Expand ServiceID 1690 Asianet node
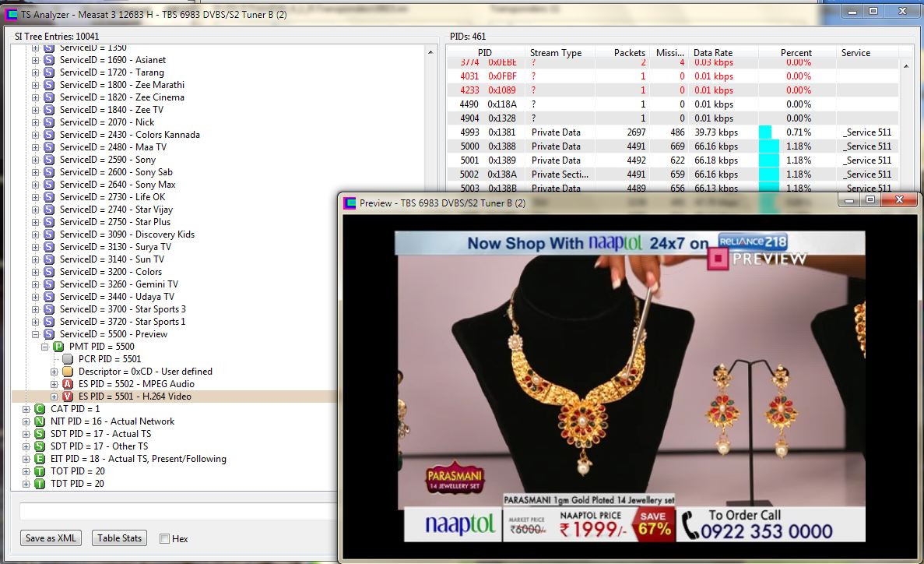Viewport: 924px width, 564px height. coord(35,60)
